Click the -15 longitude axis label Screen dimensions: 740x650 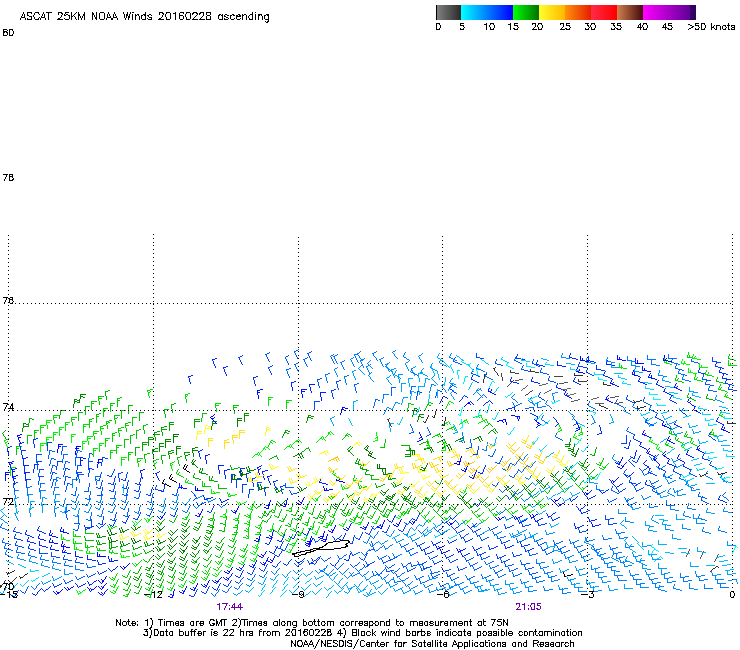pyautogui.click(x=9, y=594)
